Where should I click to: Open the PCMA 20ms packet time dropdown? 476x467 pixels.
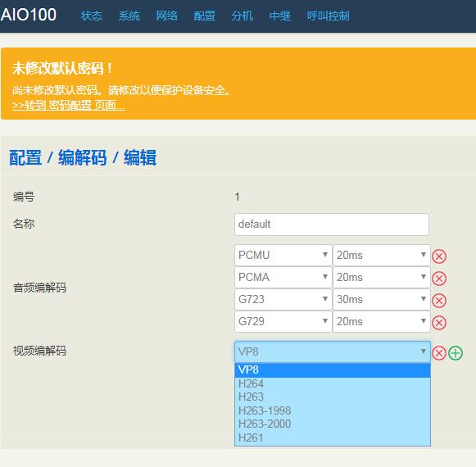click(381, 277)
